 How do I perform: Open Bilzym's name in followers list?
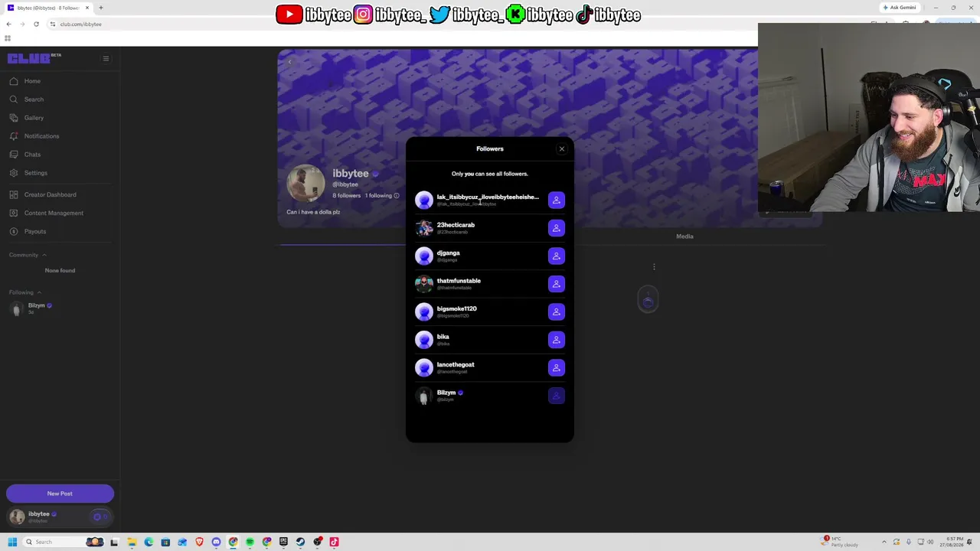446,393
